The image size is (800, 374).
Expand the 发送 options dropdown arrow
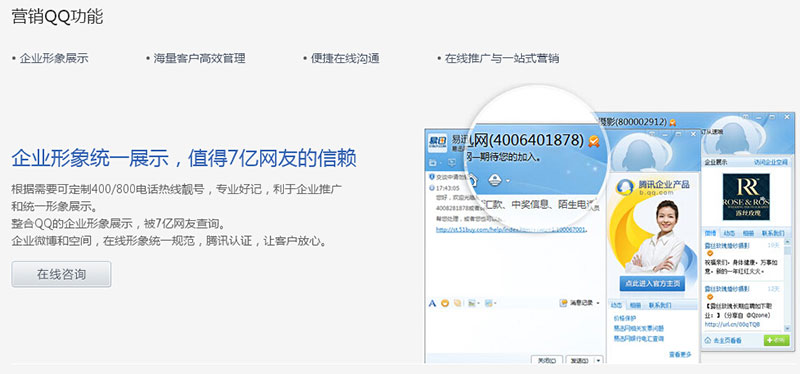click(598, 360)
